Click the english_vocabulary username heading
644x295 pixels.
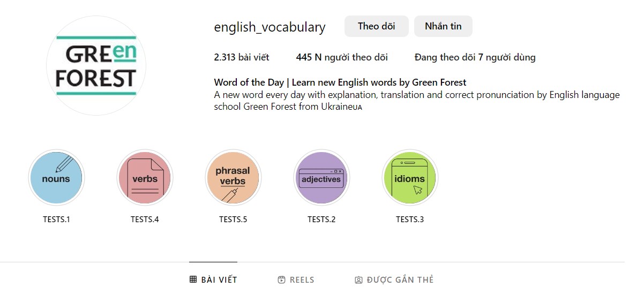tap(269, 27)
